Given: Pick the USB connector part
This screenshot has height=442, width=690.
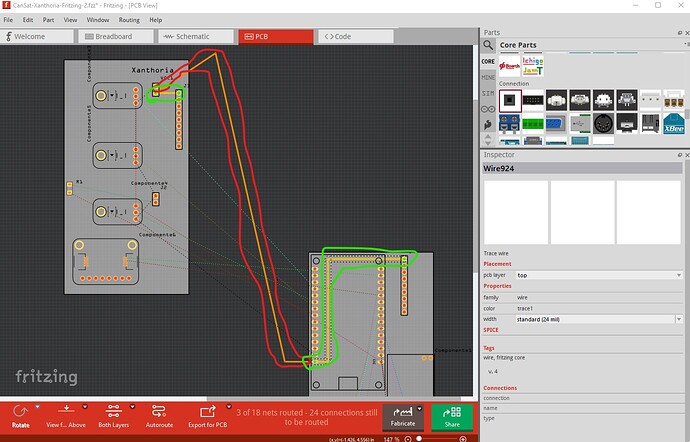Looking at the screenshot, I should pyautogui.click(x=580, y=124).
